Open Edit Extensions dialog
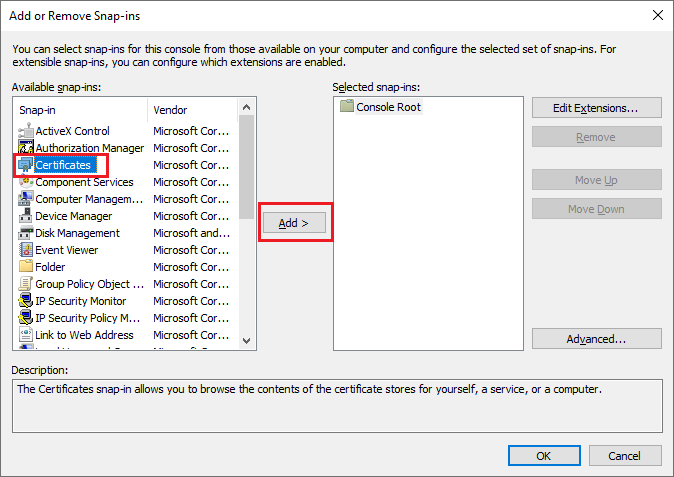Image resolution: width=674 pixels, height=477 pixels. click(596, 107)
